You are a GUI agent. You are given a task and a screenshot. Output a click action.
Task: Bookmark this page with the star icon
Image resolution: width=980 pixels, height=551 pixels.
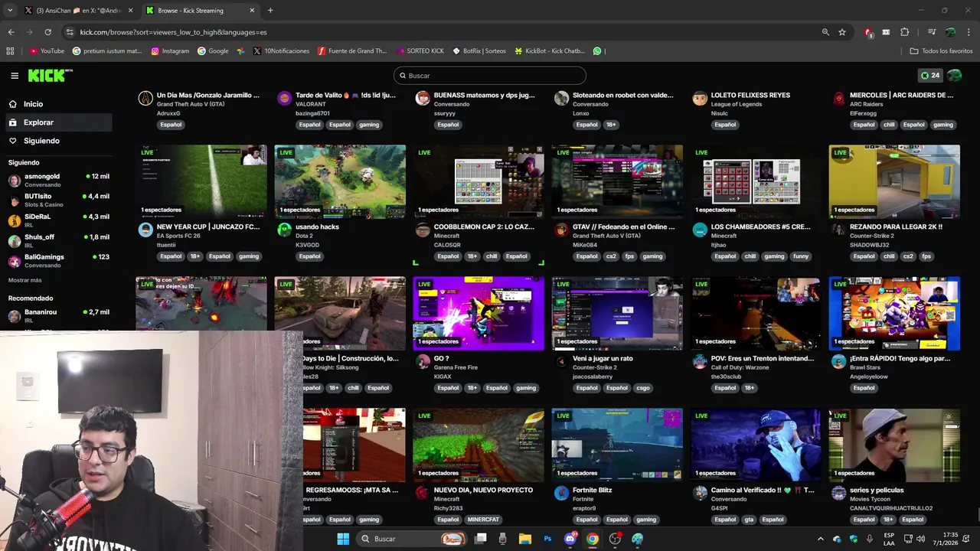click(842, 32)
